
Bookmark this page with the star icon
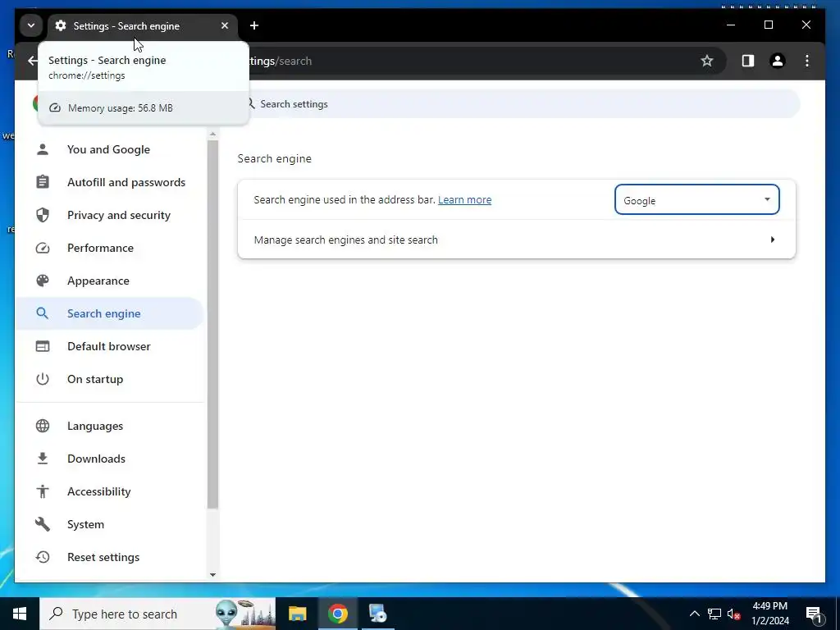tap(707, 61)
